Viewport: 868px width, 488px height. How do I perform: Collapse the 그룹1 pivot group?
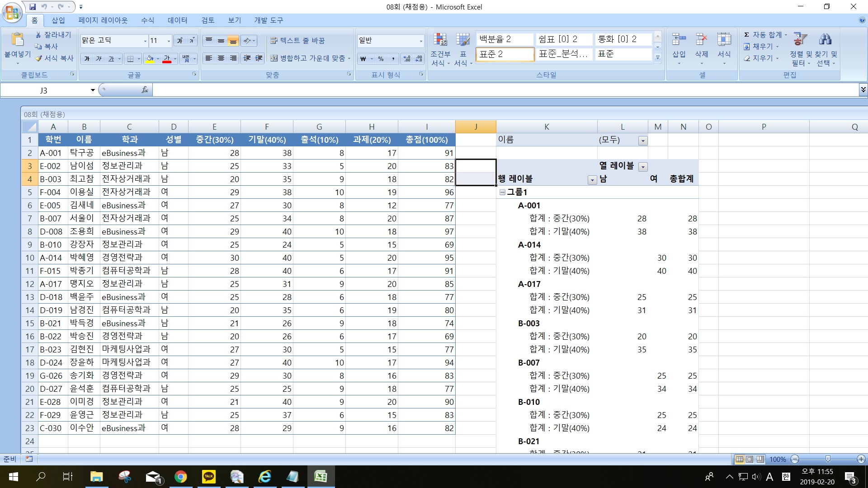pos(502,192)
